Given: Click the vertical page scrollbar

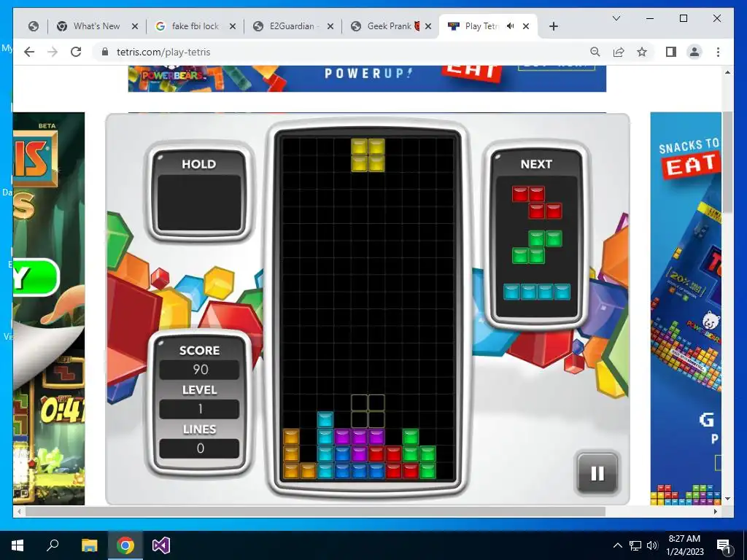Looking at the screenshot, I should (727, 162).
